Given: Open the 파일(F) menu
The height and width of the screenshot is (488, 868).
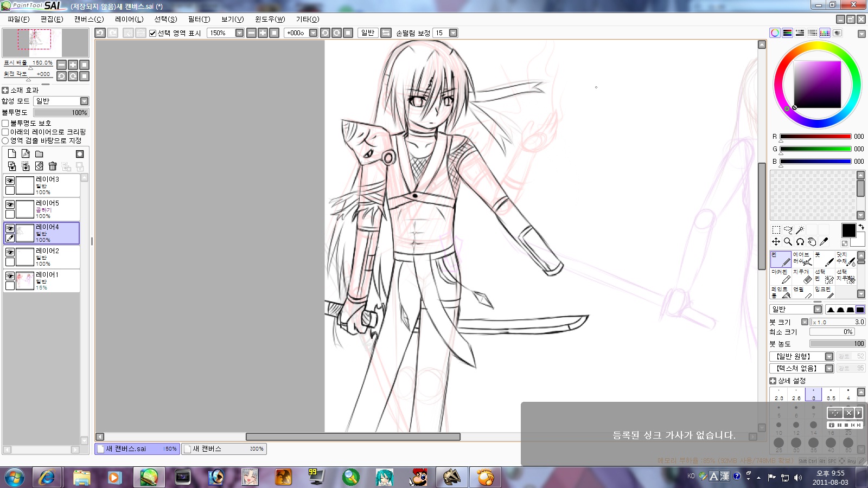Looking at the screenshot, I should coord(18,19).
